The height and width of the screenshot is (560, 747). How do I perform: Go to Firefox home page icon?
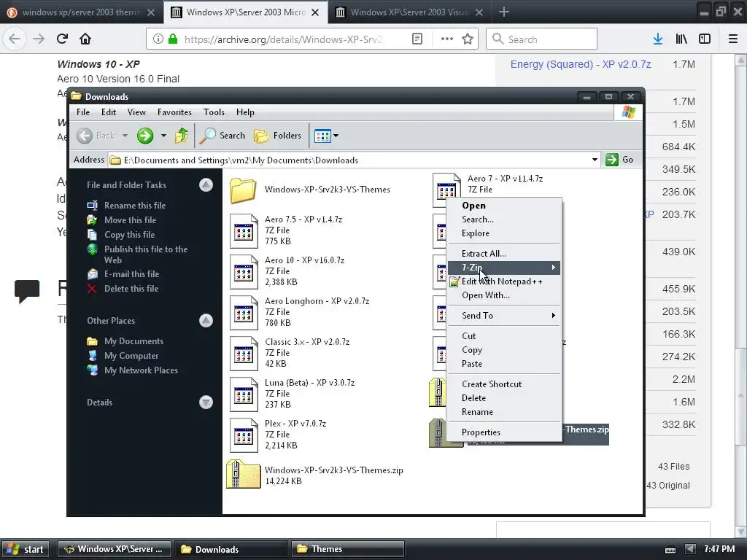tap(85, 39)
